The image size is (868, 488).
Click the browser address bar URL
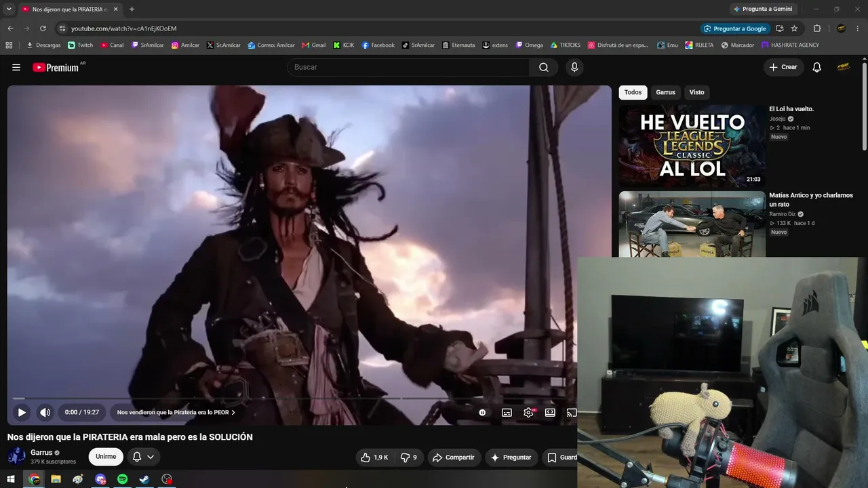click(x=123, y=28)
